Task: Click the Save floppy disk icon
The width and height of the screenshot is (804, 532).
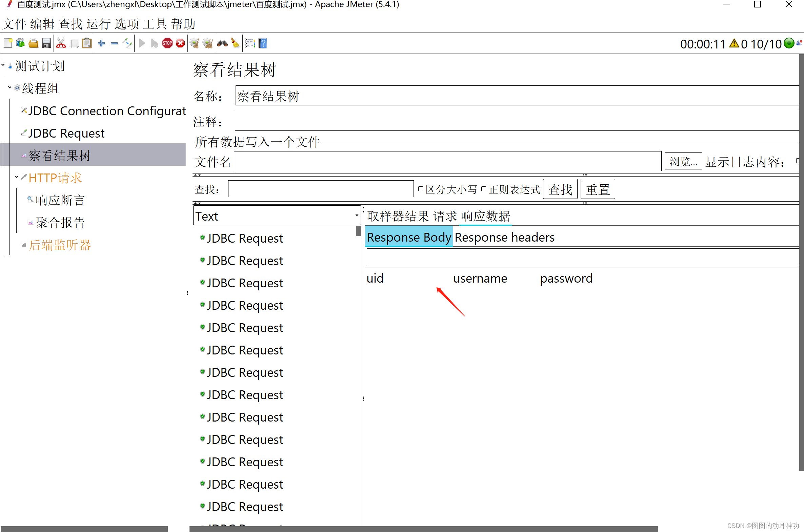Action: click(x=46, y=43)
